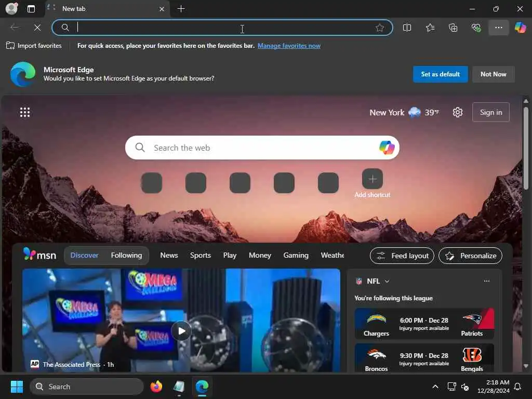532x399 pixels.
Task: Click the Personalize button
Action: pyautogui.click(x=470, y=256)
